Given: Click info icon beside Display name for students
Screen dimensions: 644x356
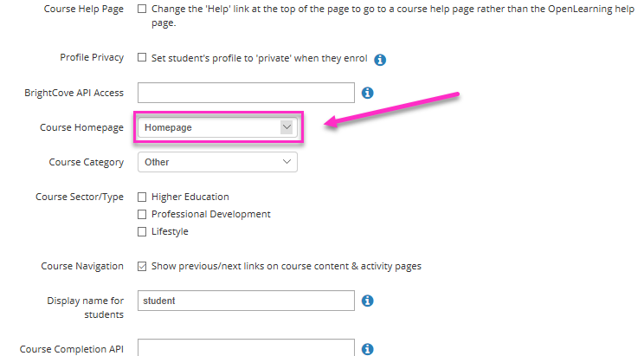Looking at the screenshot, I should tap(368, 301).
